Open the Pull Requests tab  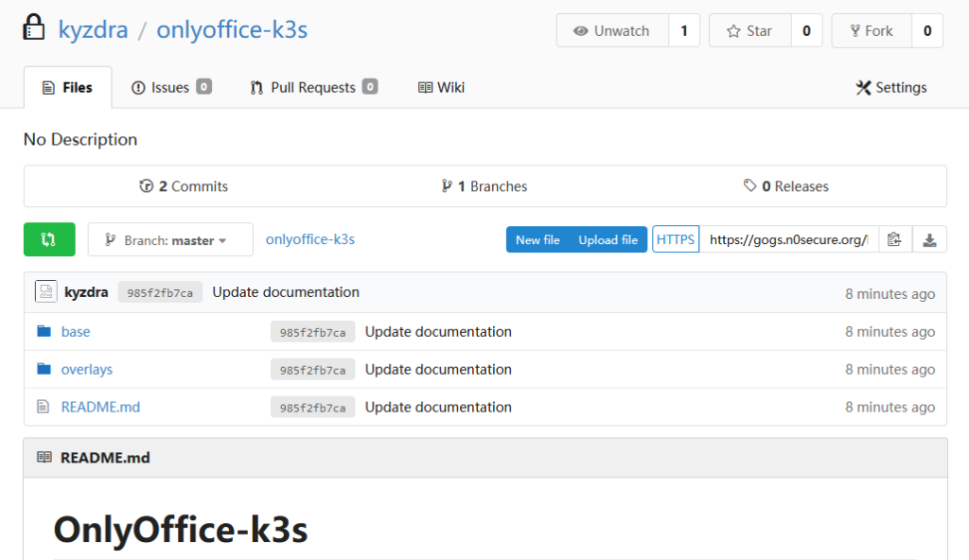314,87
